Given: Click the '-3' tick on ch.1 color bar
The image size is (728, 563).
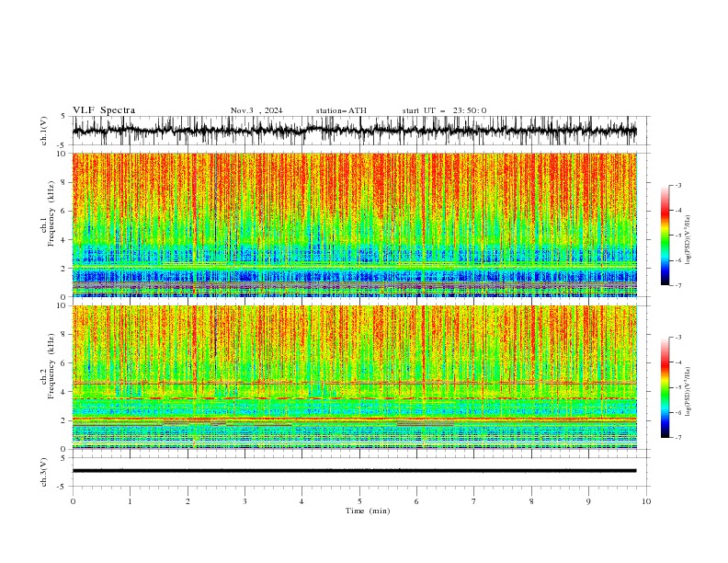Looking at the screenshot, I should pyautogui.click(x=677, y=185).
